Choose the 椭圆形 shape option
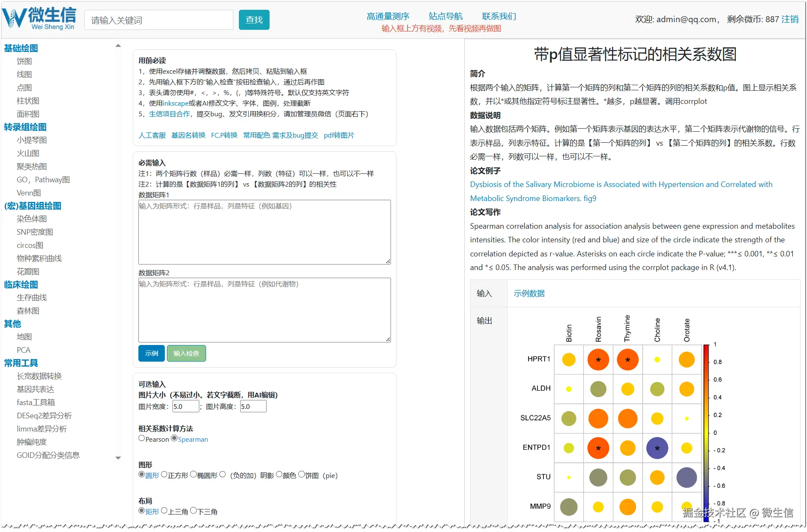The width and height of the screenshot is (807, 532). (193, 474)
